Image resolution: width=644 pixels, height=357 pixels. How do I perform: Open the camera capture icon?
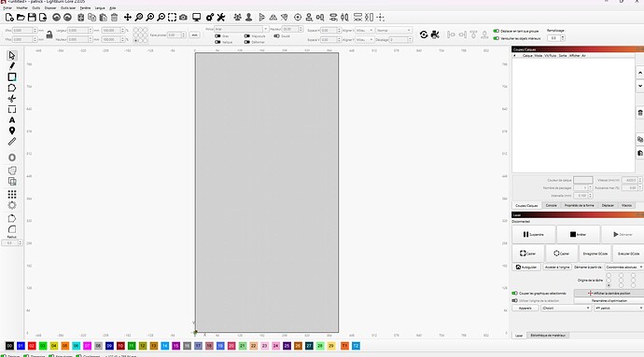click(x=183, y=17)
